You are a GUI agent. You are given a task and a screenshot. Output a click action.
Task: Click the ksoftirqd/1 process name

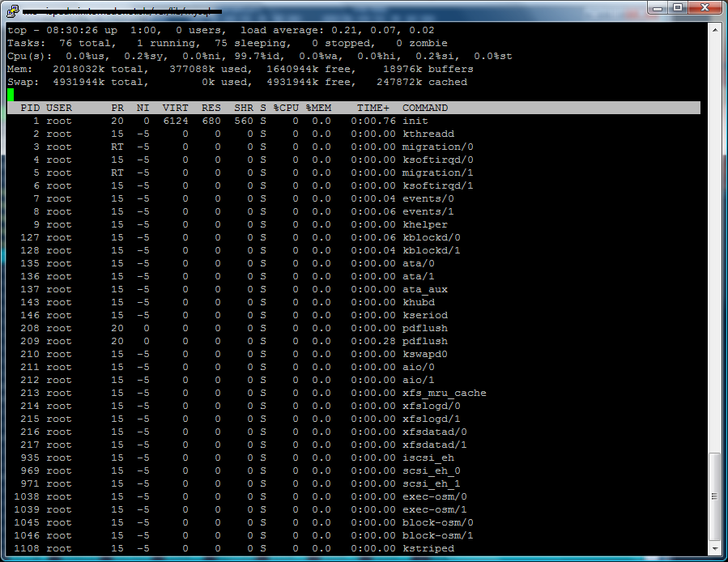pos(438,185)
